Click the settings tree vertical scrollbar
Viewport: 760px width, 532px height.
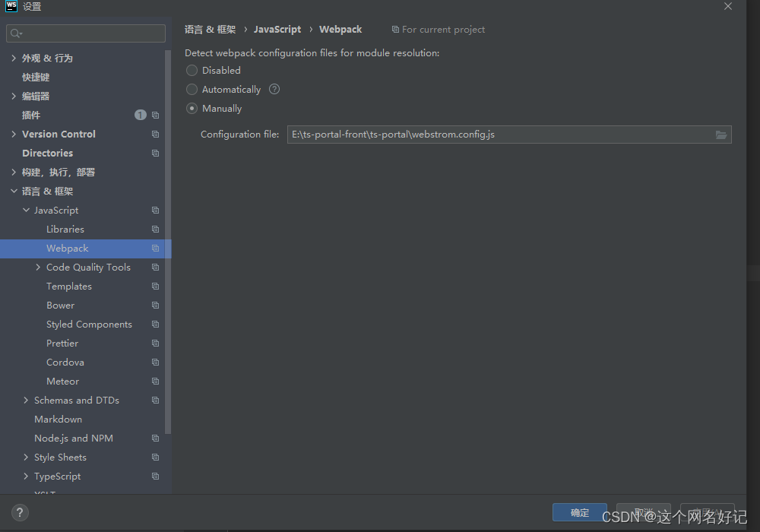pyautogui.click(x=168, y=242)
